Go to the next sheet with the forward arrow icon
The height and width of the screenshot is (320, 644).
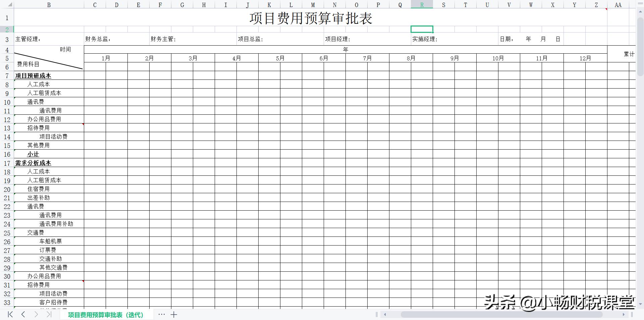click(x=36, y=315)
